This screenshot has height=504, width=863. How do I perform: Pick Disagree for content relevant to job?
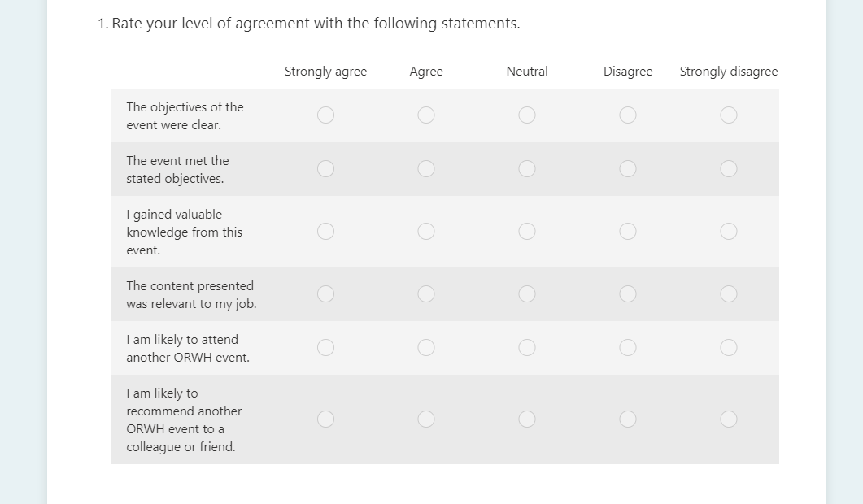tap(628, 294)
